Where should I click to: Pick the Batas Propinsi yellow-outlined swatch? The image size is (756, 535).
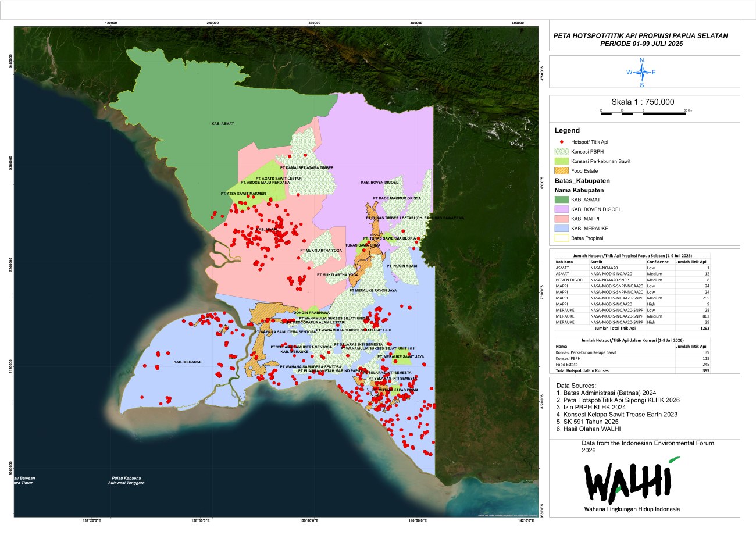pyautogui.click(x=562, y=238)
